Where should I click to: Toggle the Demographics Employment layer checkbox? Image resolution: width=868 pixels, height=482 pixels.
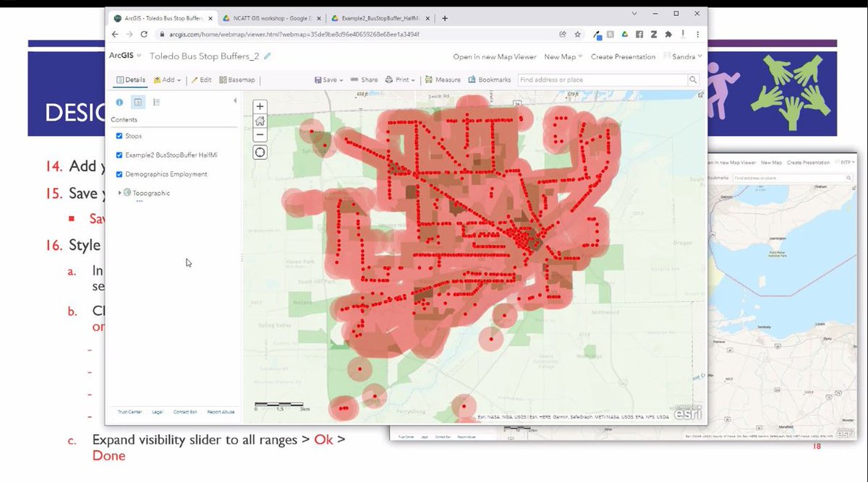[x=119, y=174]
